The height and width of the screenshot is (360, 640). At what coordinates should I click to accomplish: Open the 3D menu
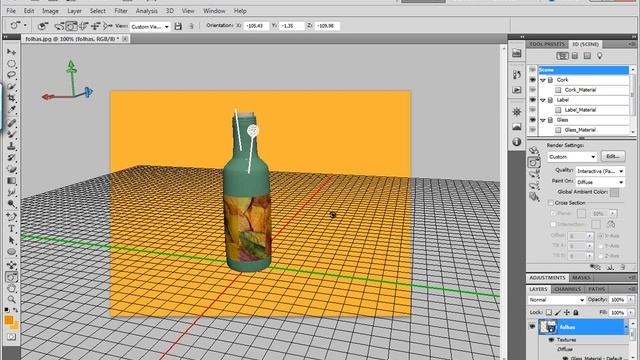click(x=170, y=11)
